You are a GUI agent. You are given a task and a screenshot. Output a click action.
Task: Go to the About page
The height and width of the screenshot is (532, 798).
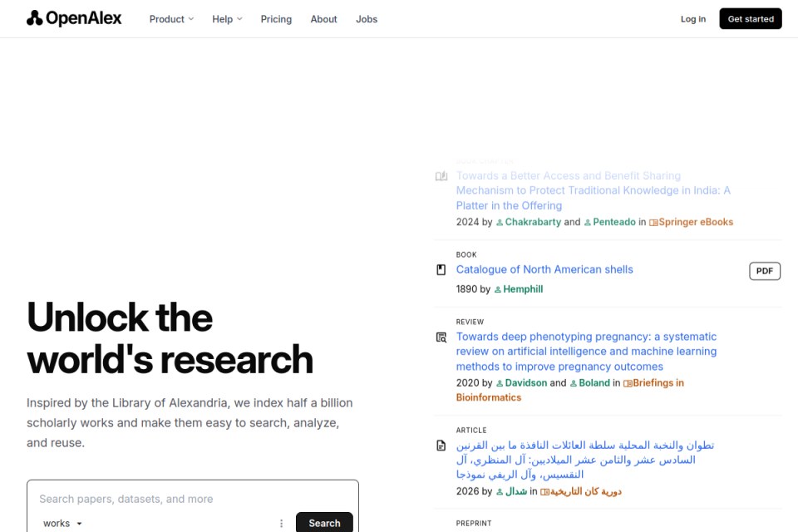[x=323, y=19]
